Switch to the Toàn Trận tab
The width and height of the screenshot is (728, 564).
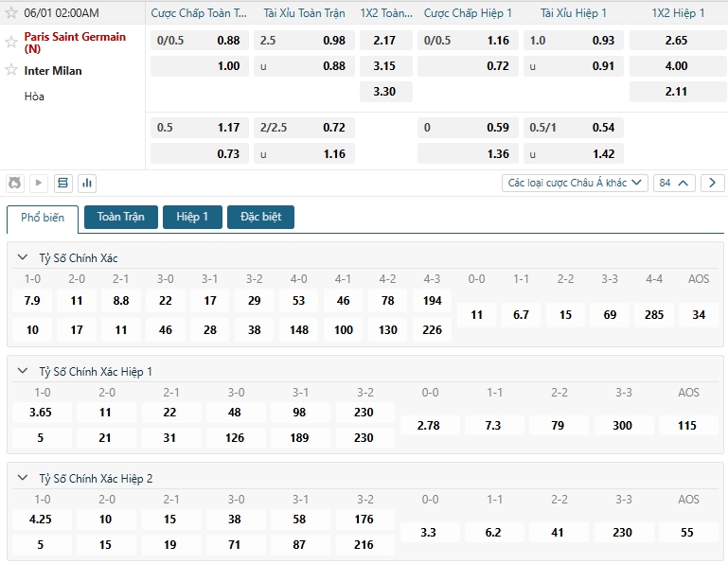(x=121, y=217)
